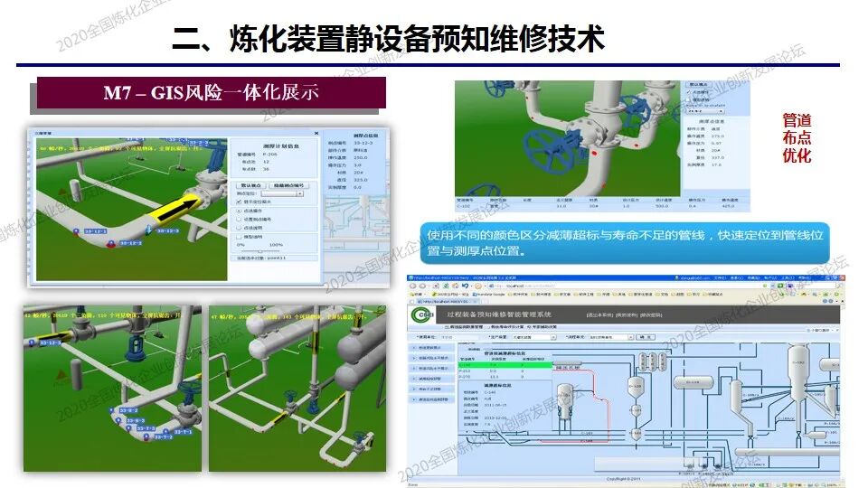Toggle the 设置测点编号 checkbox
Screen dimensions: 868x488
point(239,219)
